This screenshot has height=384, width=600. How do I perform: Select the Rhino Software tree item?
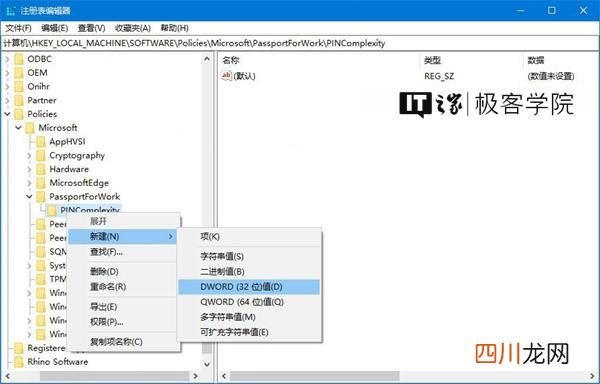click(57, 362)
